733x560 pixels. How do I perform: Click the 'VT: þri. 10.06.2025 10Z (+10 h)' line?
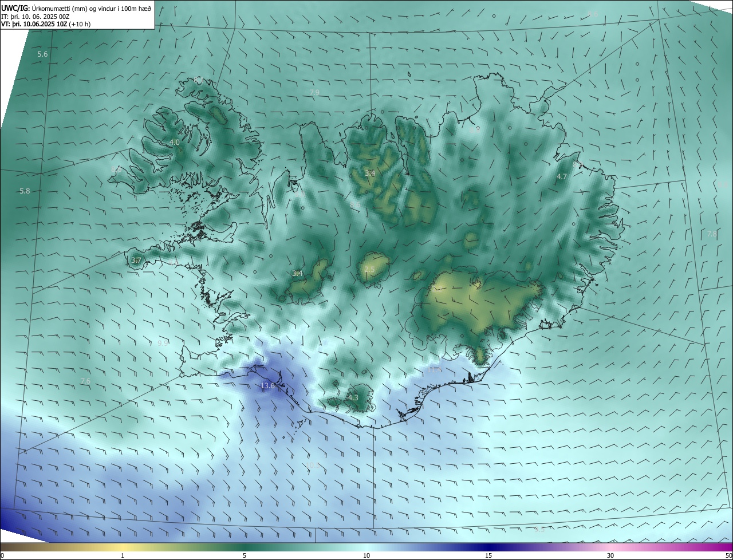click(46, 24)
